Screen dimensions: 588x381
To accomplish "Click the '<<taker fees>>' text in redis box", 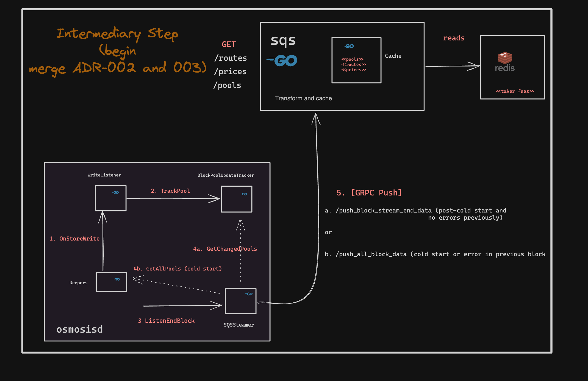I will click(515, 91).
